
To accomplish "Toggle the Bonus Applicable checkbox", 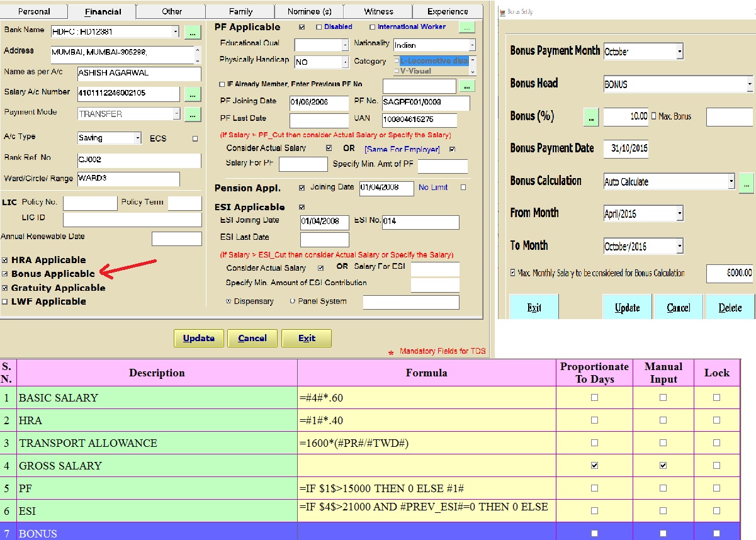I will pos(5,274).
